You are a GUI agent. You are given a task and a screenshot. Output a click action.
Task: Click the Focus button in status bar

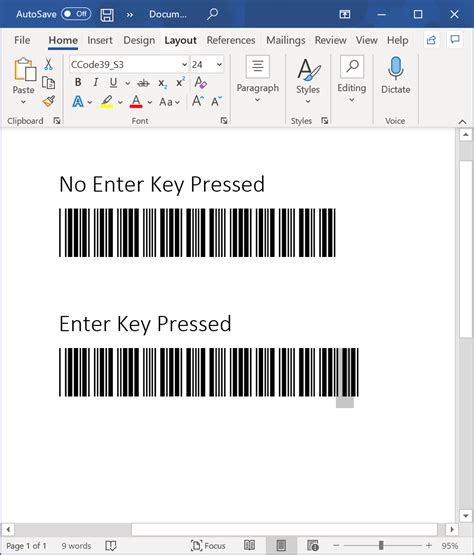click(x=208, y=545)
